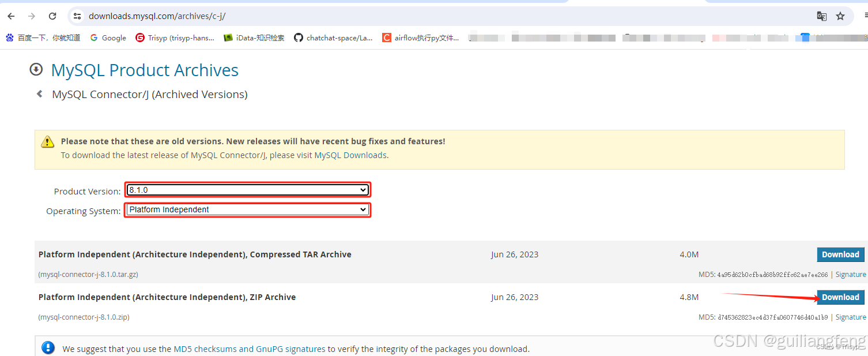Select the mysql-connector-j-8.1.0.tar.gz filename

click(88, 275)
